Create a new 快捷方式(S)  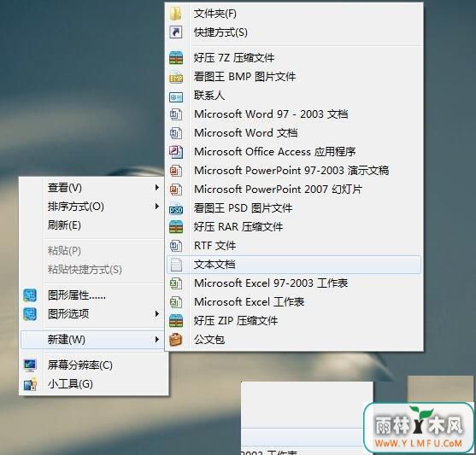point(220,32)
